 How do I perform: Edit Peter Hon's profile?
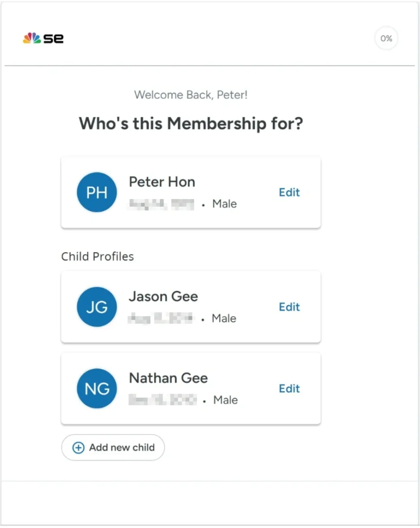[289, 192]
